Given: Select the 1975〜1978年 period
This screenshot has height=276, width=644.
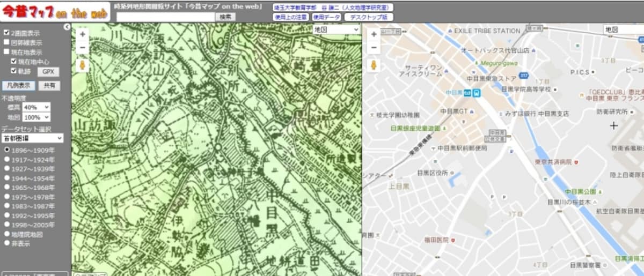Looking at the screenshot, I should (7, 197).
